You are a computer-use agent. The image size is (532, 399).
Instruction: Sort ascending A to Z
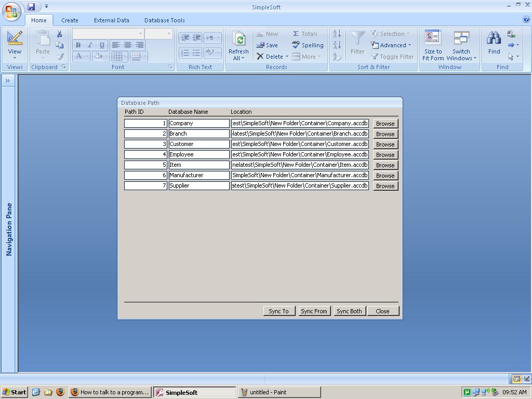click(337, 34)
